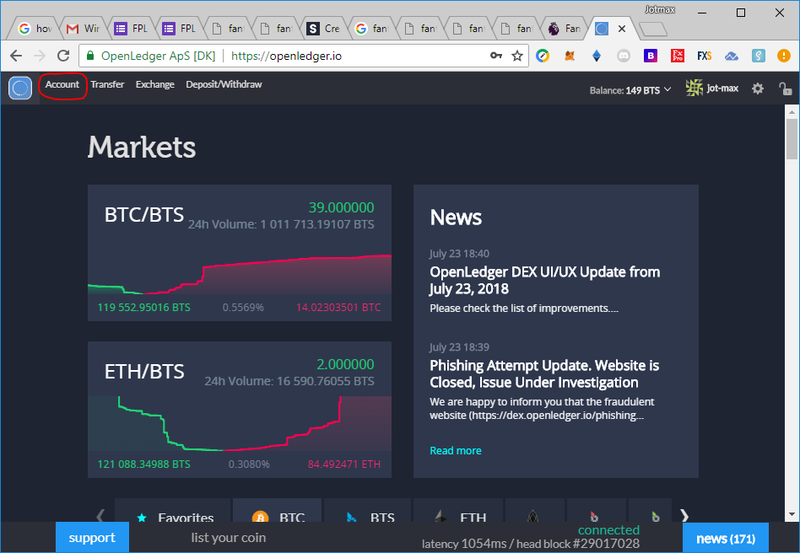800x553 pixels.
Task: Open the Account menu
Action: coord(62,85)
